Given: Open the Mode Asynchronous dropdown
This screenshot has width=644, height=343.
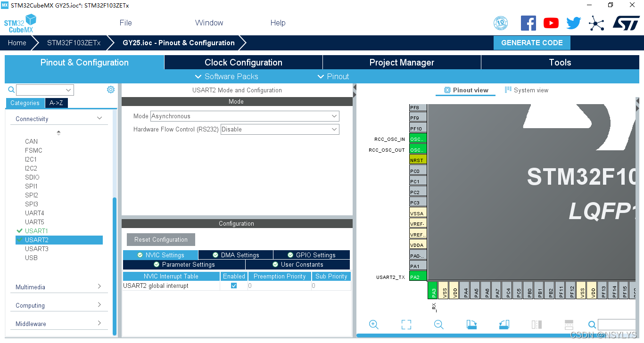Looking at the screenshot, I should coord(245,116).
